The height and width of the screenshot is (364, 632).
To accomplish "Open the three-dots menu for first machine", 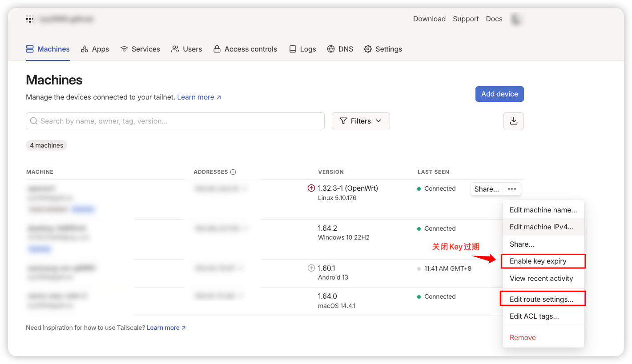I will pyautogui.click(x=512, y=189).
